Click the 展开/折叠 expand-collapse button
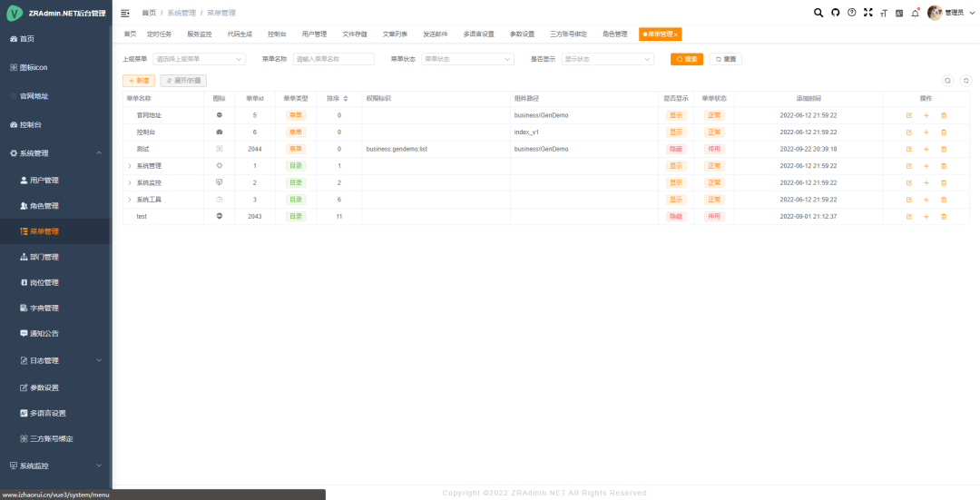Viewport: 980px width, 500px height. (183, 81)
